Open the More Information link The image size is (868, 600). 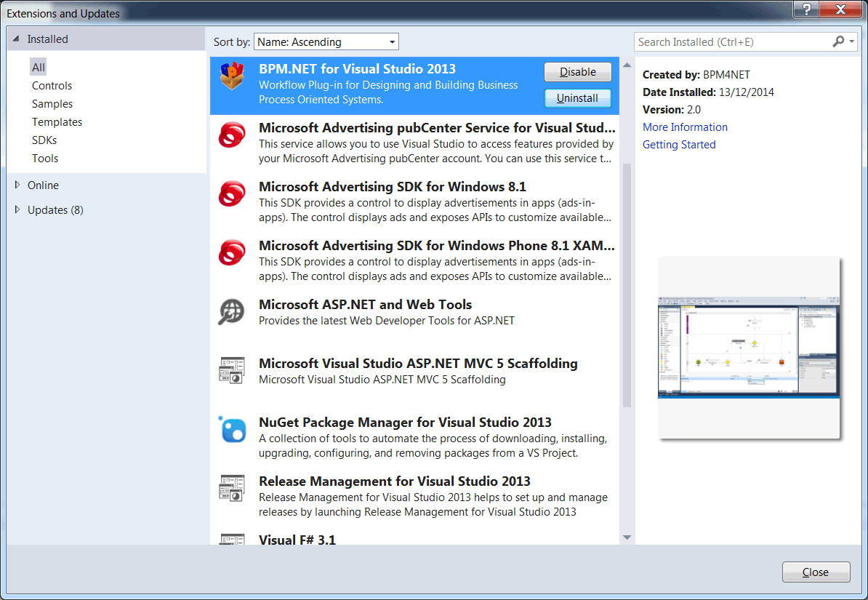tap(685, 127)
